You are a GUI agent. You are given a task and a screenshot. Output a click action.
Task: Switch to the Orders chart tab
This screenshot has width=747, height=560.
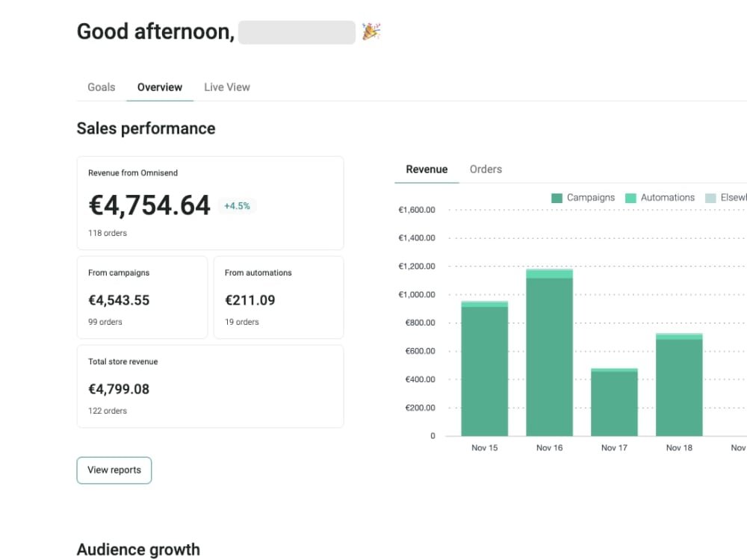pos(486,169)
